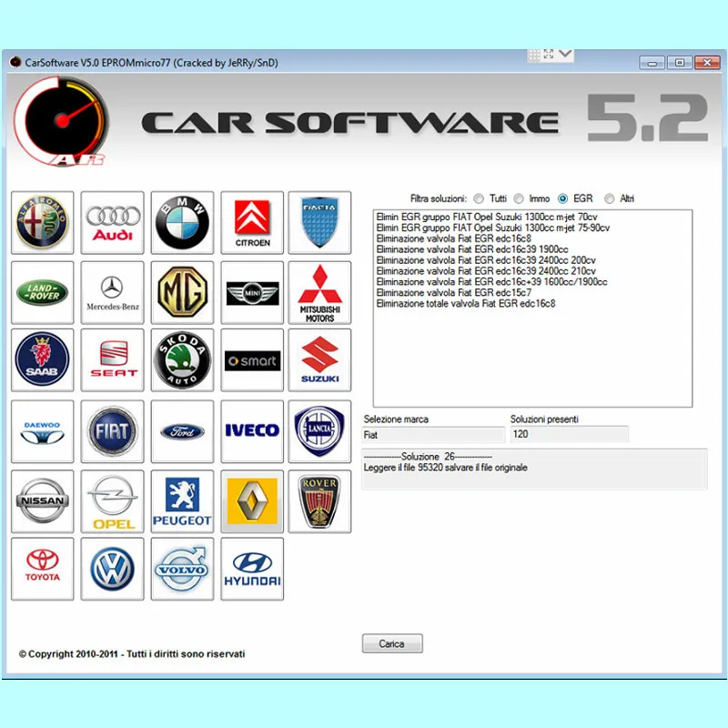
Task: Choose the Volvo brand logo
Action: tap(183, 569)
